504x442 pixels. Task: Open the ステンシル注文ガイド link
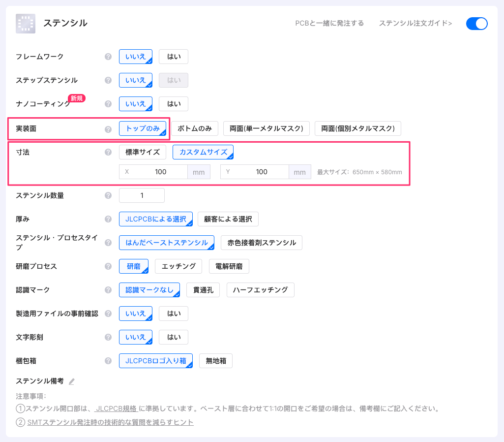[415, 23]
